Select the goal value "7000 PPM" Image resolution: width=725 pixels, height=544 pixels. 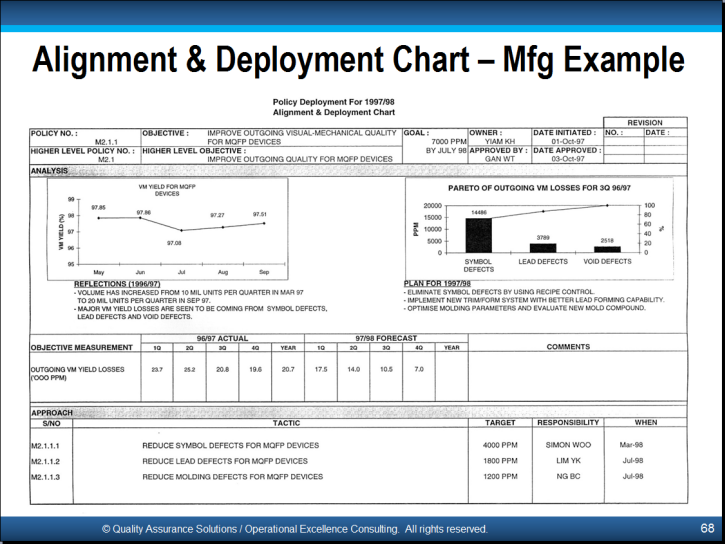tap(449, 142)
